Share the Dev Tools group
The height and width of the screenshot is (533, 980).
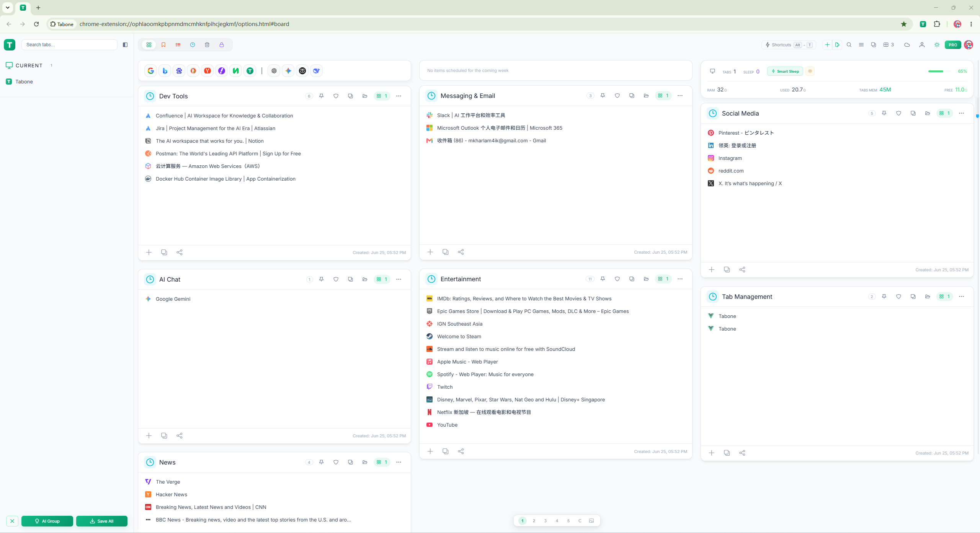[180, 253]
